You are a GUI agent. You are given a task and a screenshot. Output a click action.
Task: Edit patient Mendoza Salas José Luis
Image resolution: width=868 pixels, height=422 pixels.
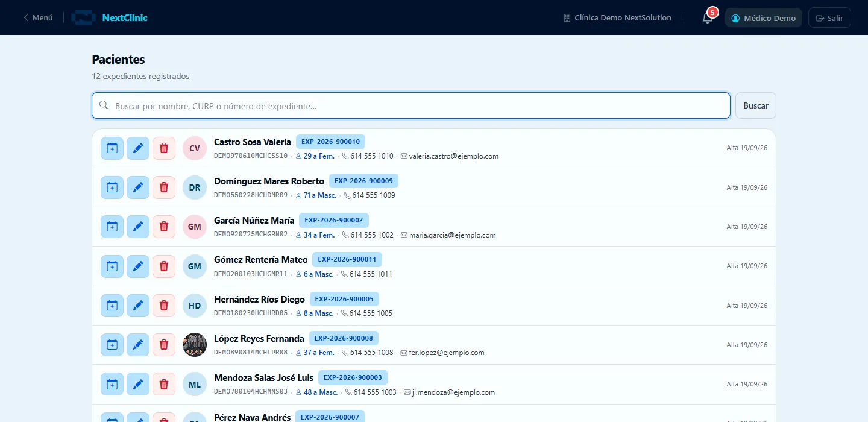[x=138, y=384]
